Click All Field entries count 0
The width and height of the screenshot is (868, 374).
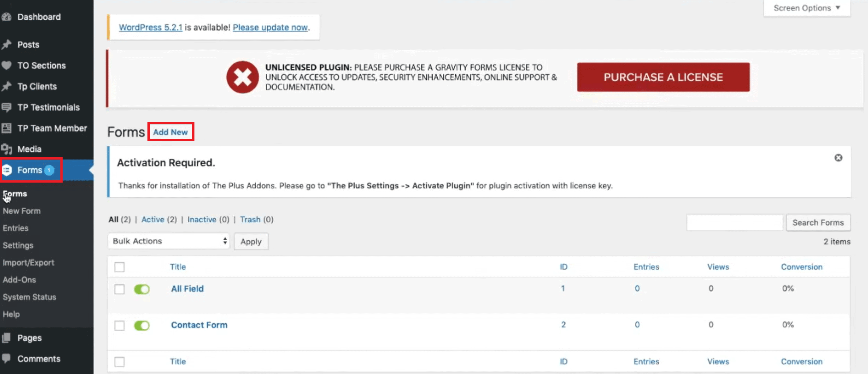(x=637, y=289)
